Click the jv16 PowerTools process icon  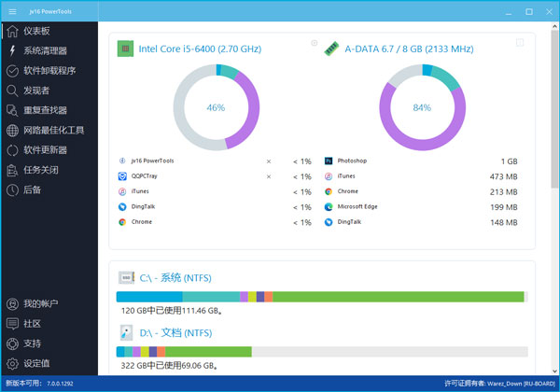point(122,161)
